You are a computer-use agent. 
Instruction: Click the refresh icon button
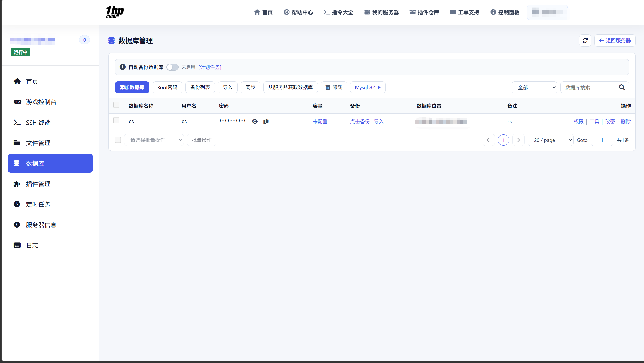click(585, 41)
